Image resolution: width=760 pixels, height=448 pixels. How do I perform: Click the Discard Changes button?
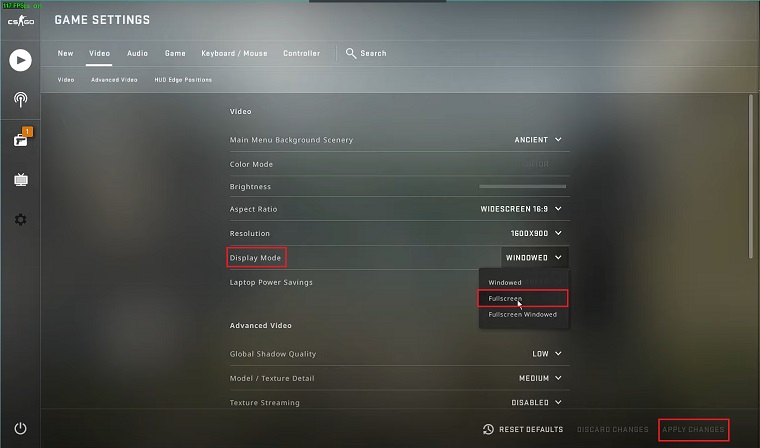[x=612, y=429]
